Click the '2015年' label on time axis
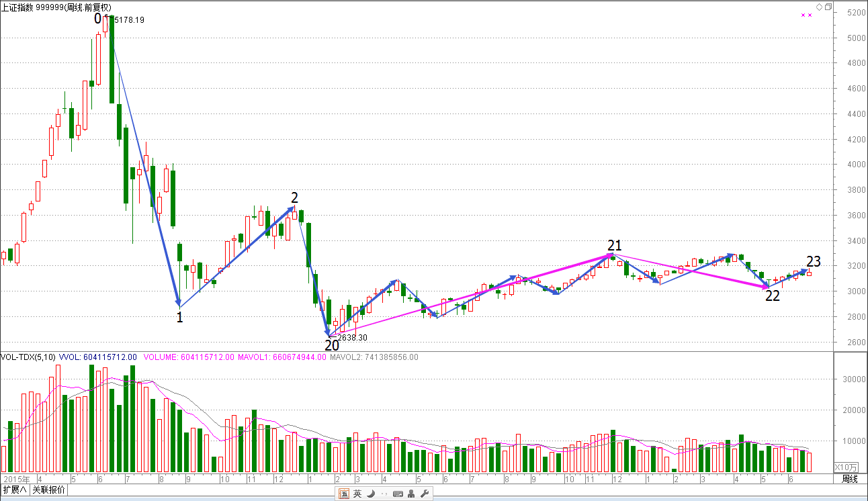The width and height of the screenshot is (868, 501). pyautogui.click(x=15, y=479)
